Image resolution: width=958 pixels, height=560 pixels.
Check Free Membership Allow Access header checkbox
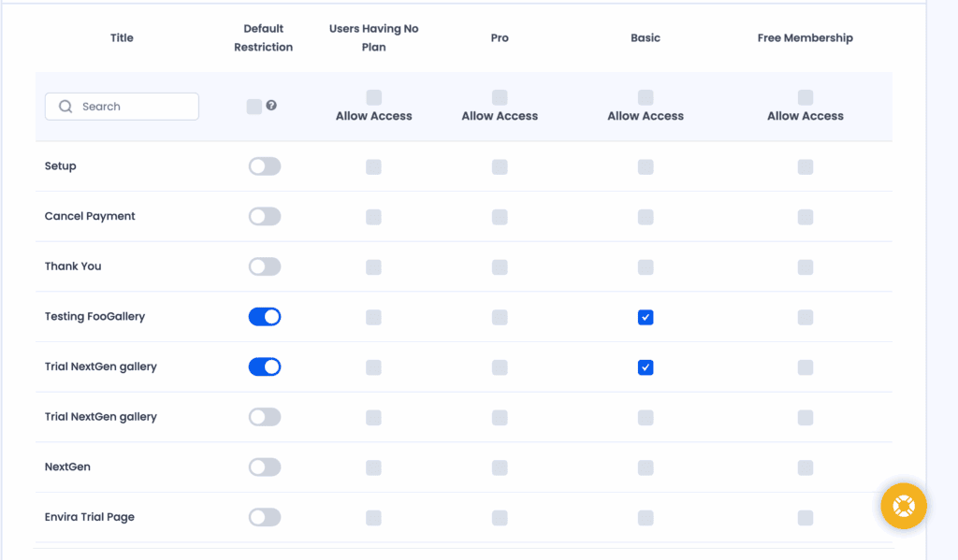coord(806,97)
